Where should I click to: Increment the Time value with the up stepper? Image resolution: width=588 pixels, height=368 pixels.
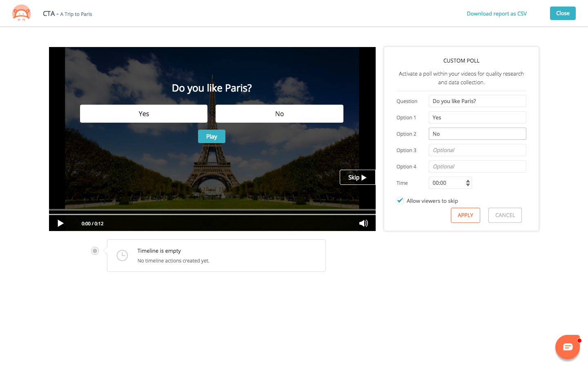pyautogui.click(x=468, y=181)
